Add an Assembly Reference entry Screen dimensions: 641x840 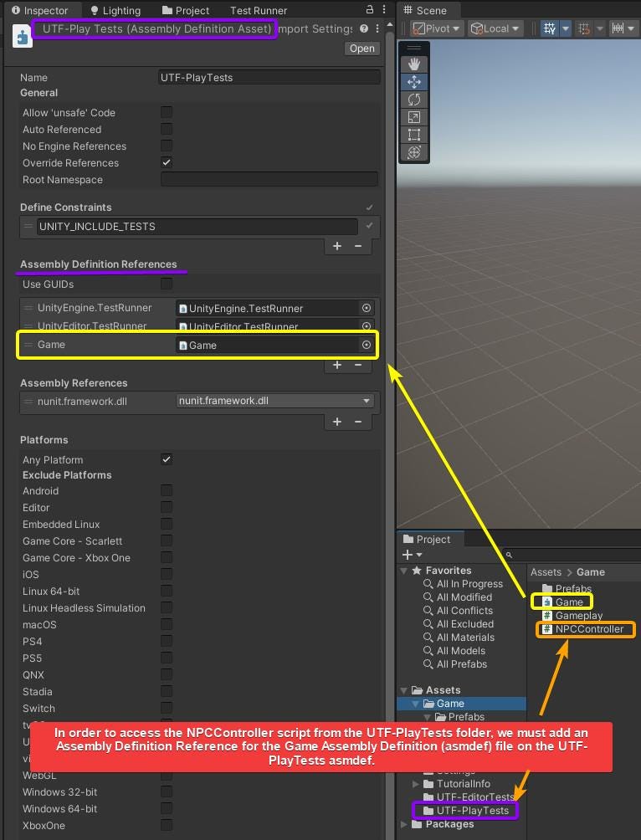coord(337,422)
